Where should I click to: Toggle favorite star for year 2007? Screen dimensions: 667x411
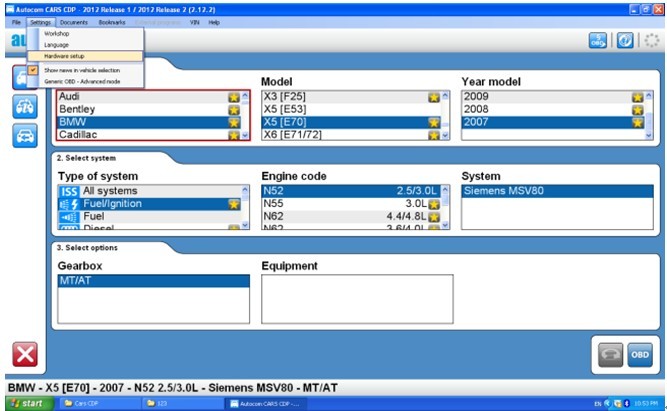click(637, 123)
